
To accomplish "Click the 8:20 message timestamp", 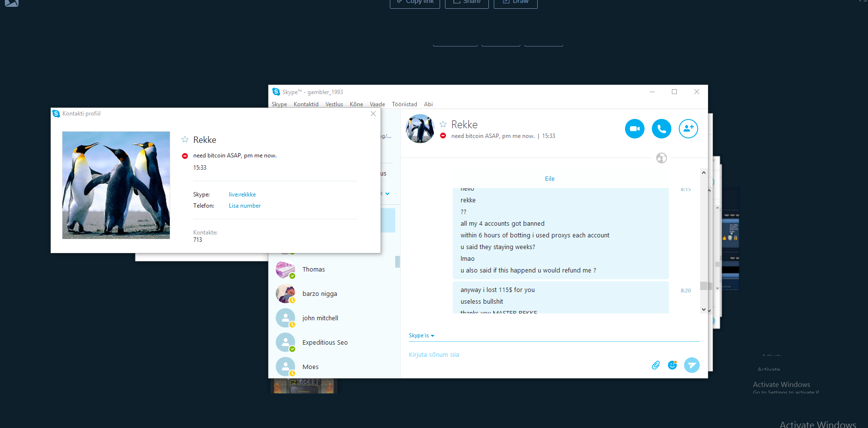I will pyautogui.click(x=686, y=291).
